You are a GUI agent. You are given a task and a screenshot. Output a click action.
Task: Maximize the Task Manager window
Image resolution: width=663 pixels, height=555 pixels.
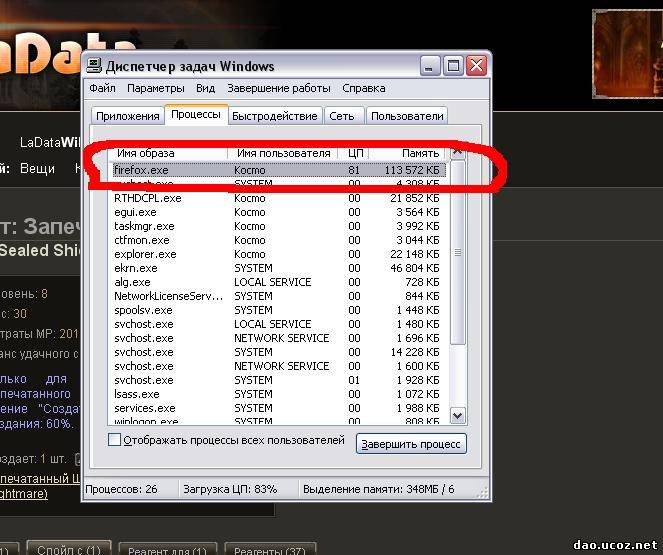pyautogui.click(x=453, y=66)
